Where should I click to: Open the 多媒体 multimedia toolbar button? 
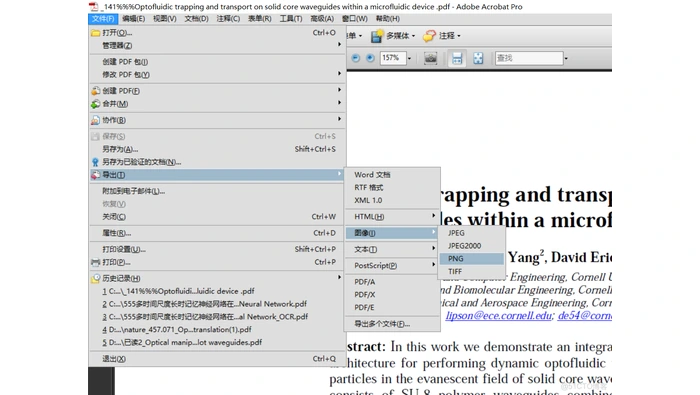(x=393, y=36)
